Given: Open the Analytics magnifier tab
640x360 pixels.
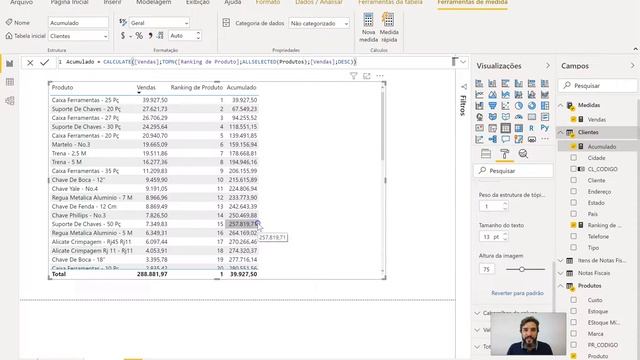Looking at the screenshot, I should [523, 154].
